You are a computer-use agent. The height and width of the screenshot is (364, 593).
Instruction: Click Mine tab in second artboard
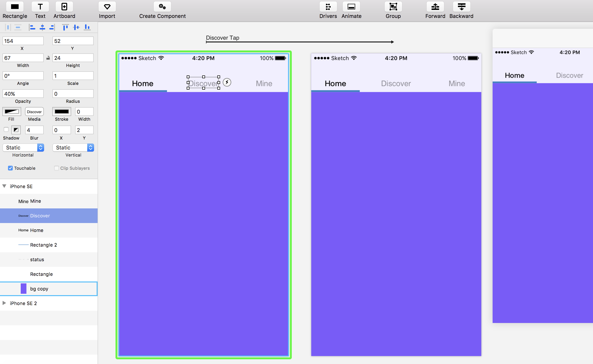(457, 83)
